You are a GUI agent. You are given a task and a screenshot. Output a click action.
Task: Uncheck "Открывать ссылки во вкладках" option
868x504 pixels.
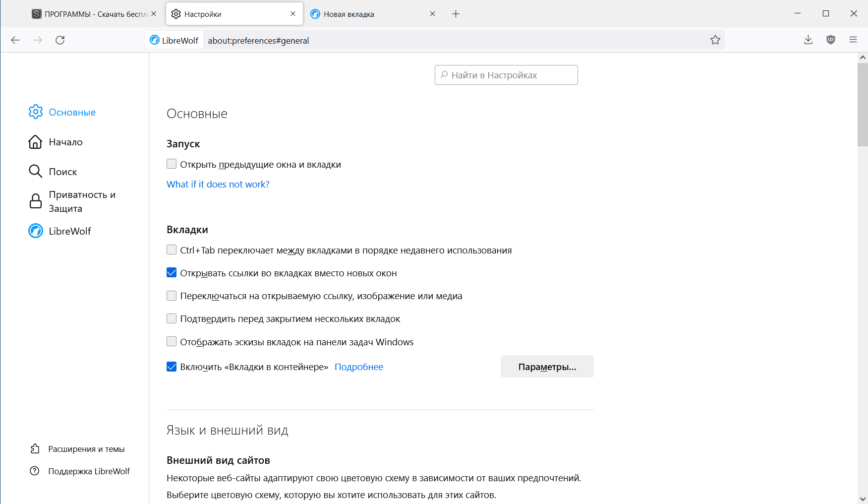(x=172, y=273)
